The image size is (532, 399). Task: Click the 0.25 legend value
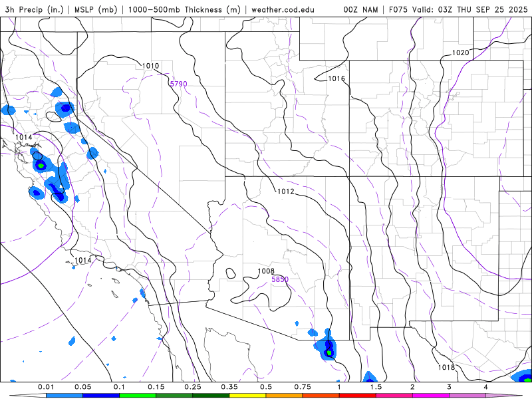(x=193, y=387)
